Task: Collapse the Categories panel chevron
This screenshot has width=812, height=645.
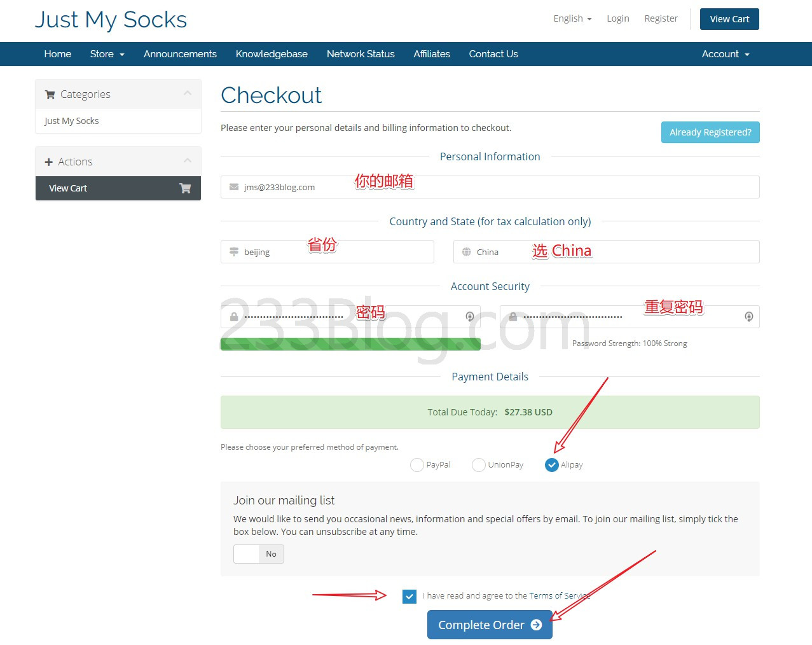Action: (x=188, y=94)
